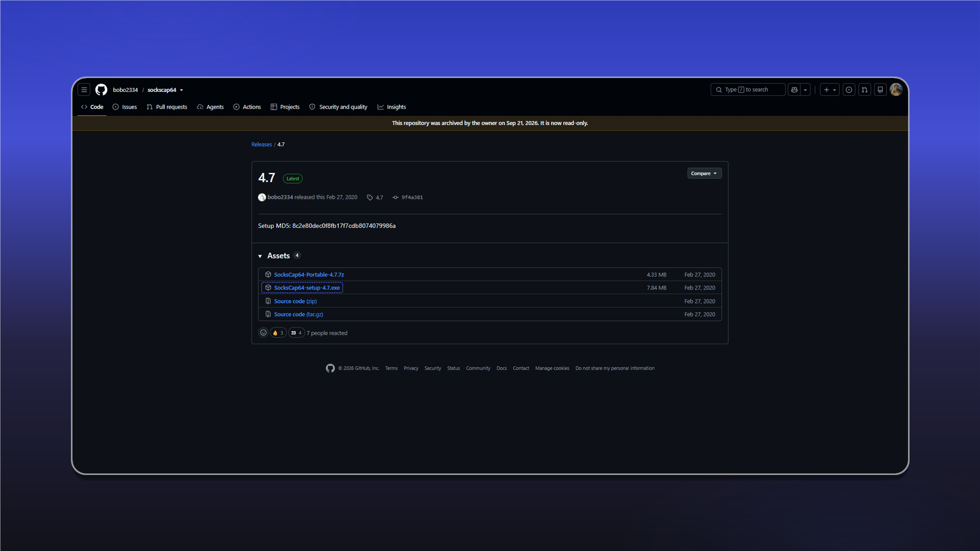Open the Copilot chat icon
The height and width of the screenshot is (551, 980).
[794, 90]
